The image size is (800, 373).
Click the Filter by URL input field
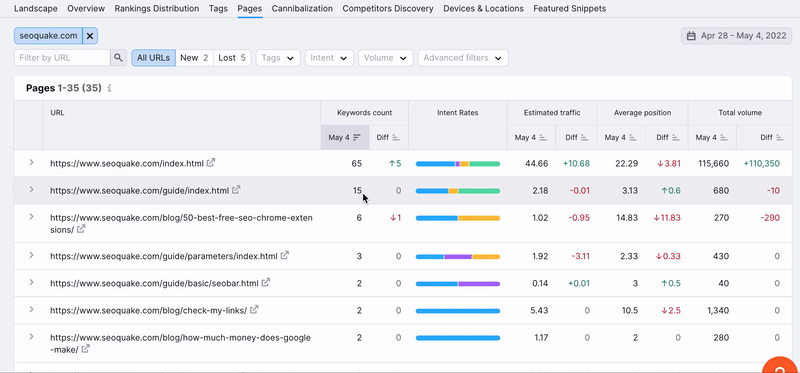coord(62,58)
